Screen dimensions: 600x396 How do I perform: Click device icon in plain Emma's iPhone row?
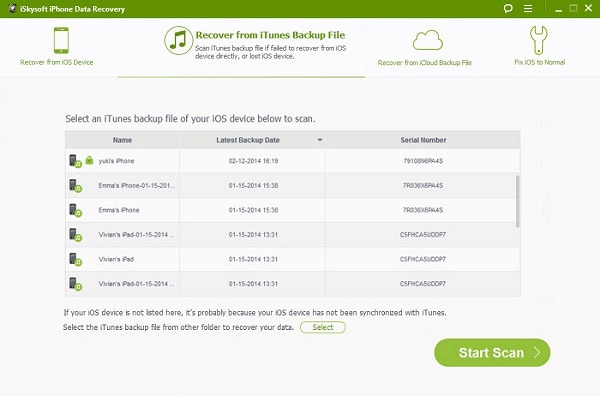[x=75, y=210]
